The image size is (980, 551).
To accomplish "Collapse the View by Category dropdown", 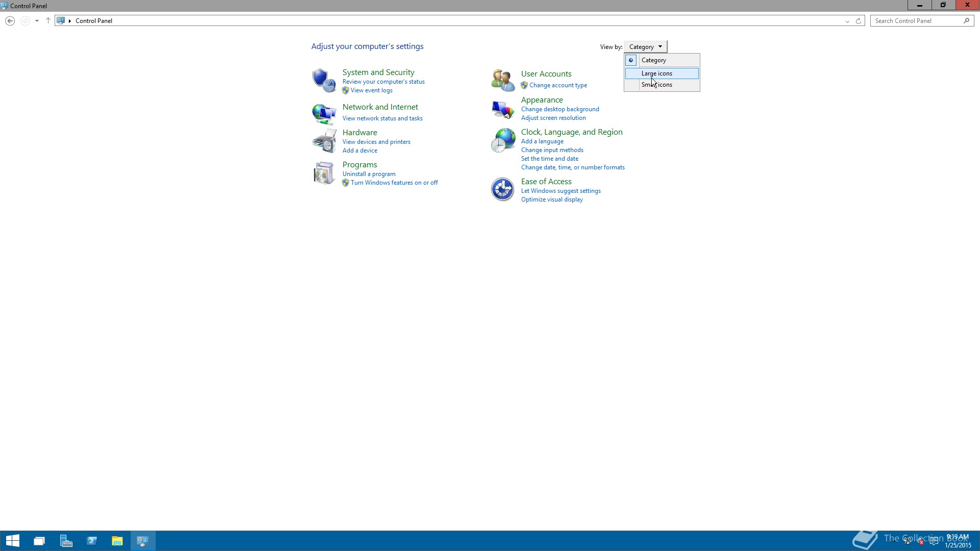I will point(646,47).
